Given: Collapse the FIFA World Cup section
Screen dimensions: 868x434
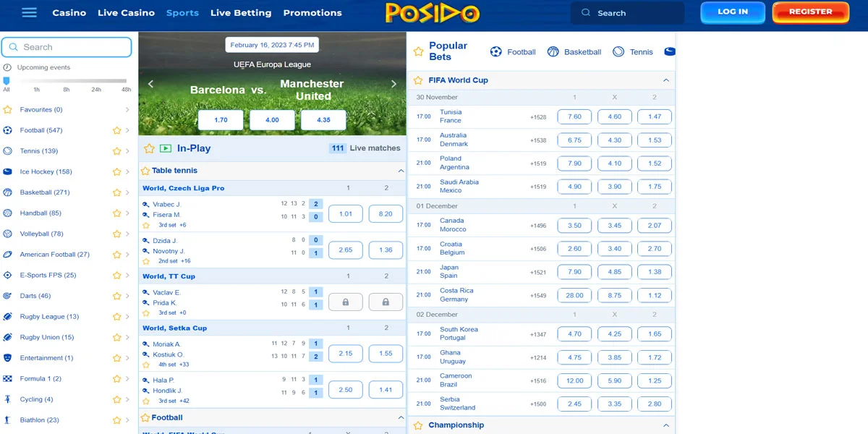Looking at the screenshot, I should click(666, 80).
